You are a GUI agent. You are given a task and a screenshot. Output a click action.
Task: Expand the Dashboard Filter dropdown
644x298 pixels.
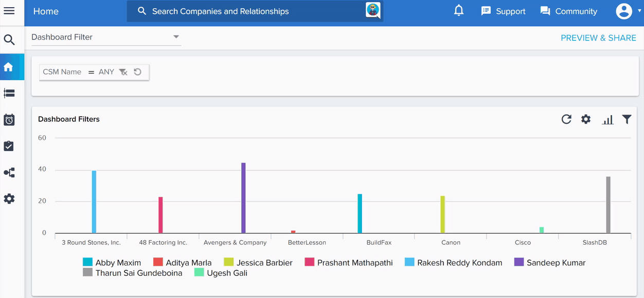pyautogui.click(x=106, y=37)
